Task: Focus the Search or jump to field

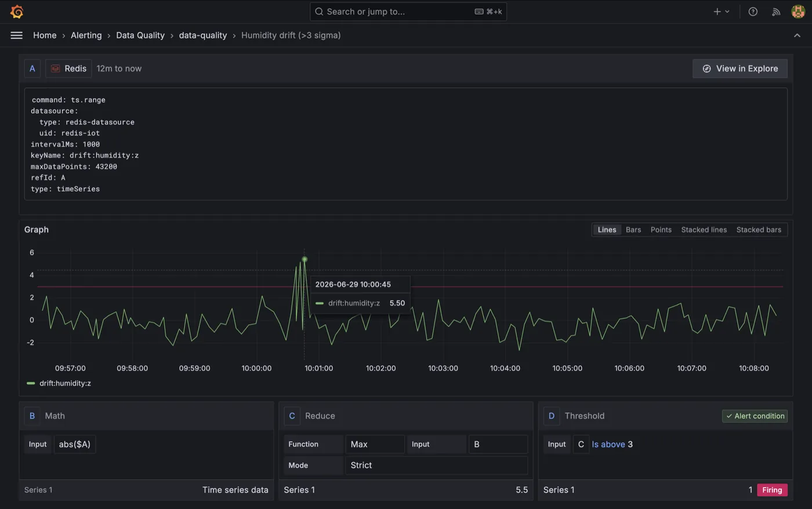Action: 408,12
